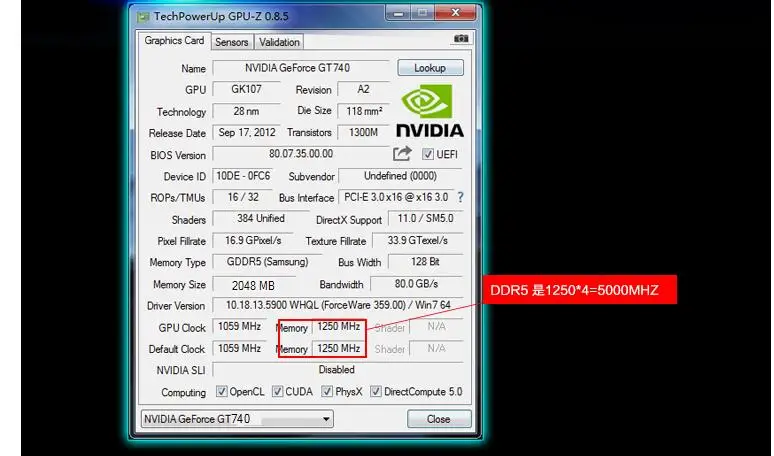Click the BIOS Version label
This screenshot has width=774, height=456.
pyautogui.click(x=178, y=155)
